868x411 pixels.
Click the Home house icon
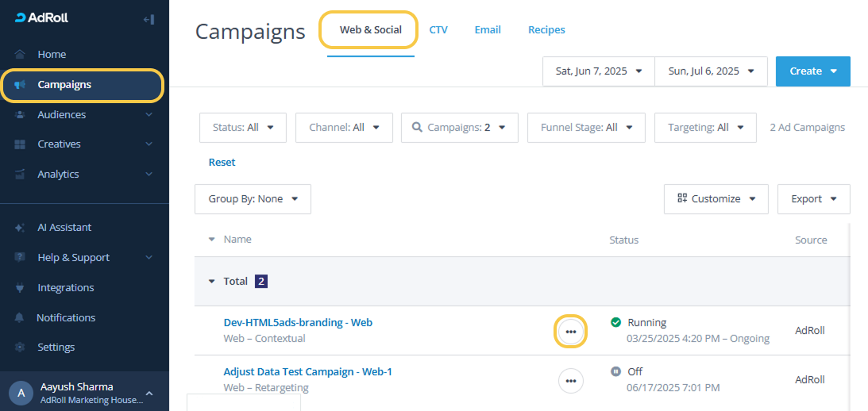click(20, 55)
